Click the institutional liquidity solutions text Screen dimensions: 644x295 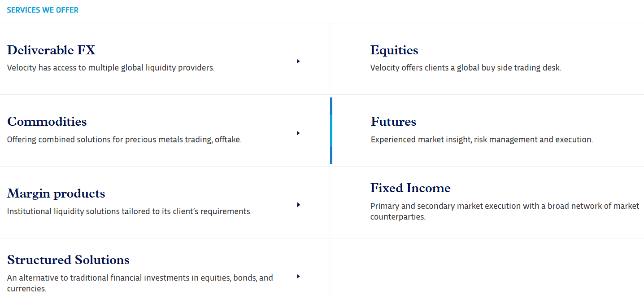pos(129,211)
